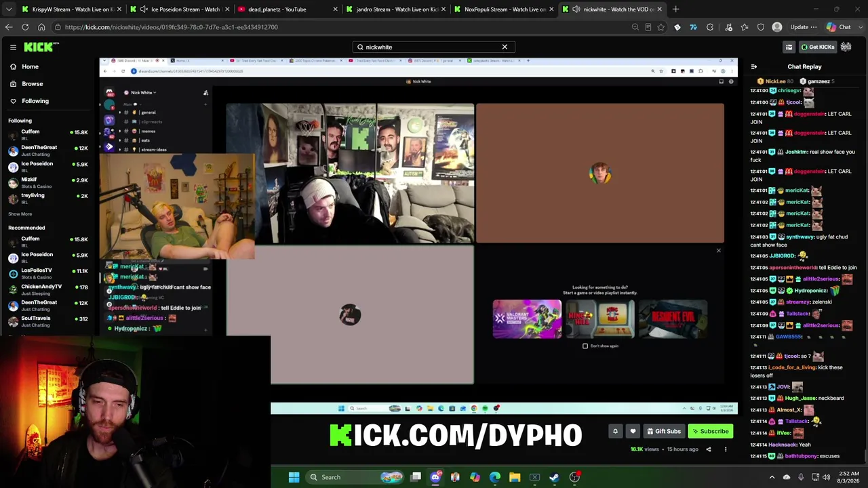Open the Home page in Kick sidebar
This screenshot has height=488, width=868.
(30, 66)
